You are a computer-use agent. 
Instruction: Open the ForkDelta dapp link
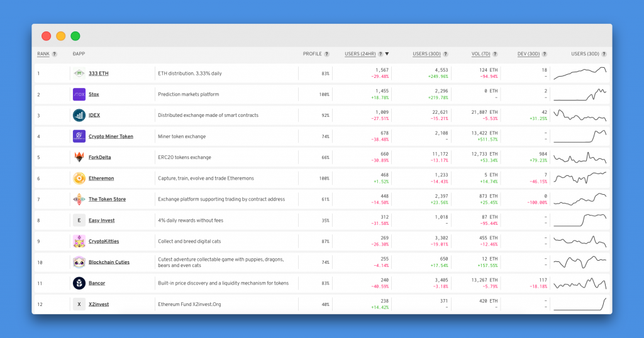tap(100, 158)
